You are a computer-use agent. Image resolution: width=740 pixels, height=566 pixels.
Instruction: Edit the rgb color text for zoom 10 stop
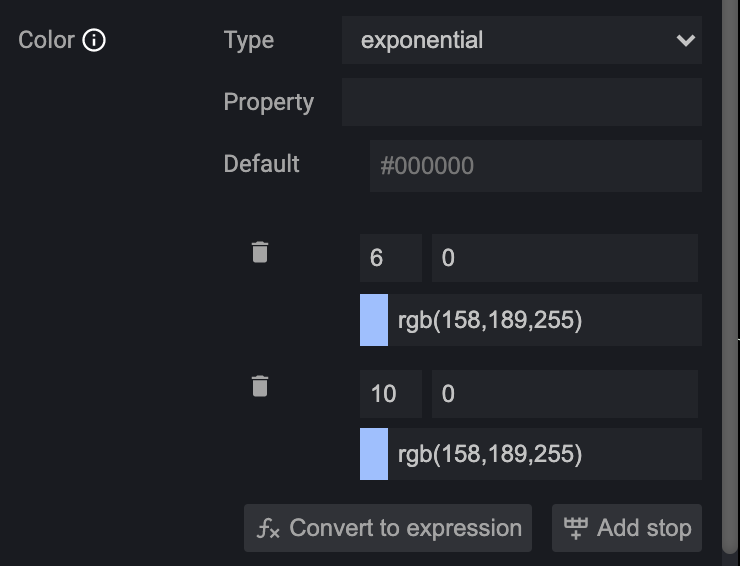click(544, 454)
